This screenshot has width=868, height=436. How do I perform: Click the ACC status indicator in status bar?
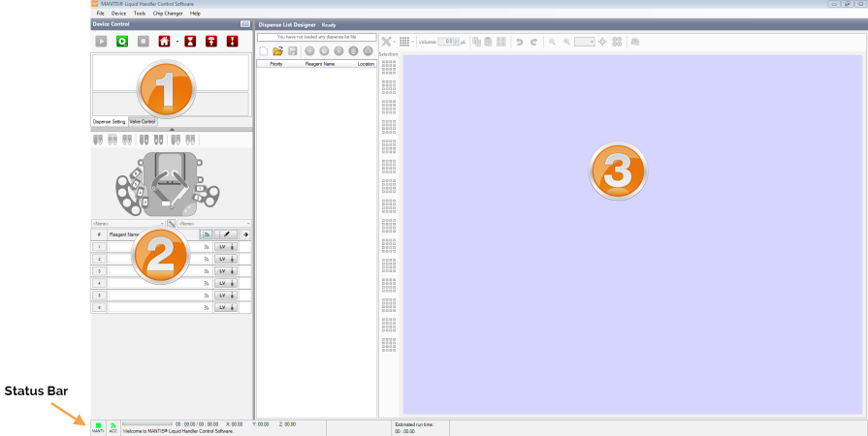pyautogui.click(x=113, y=426)
